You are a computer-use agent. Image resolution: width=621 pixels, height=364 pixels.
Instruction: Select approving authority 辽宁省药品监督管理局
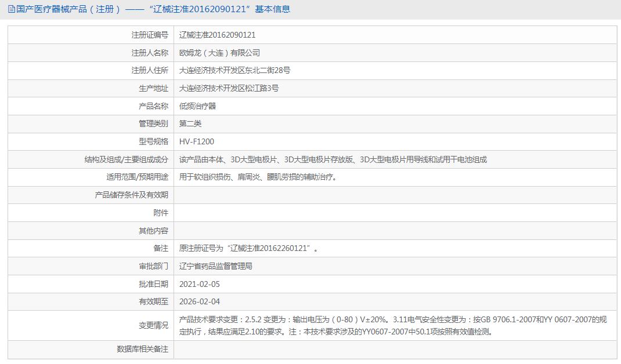coord(216,266)
